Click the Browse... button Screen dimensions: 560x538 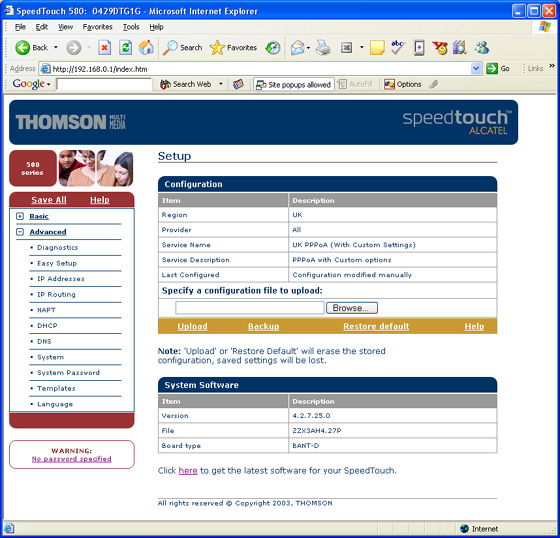pos(352,308)
